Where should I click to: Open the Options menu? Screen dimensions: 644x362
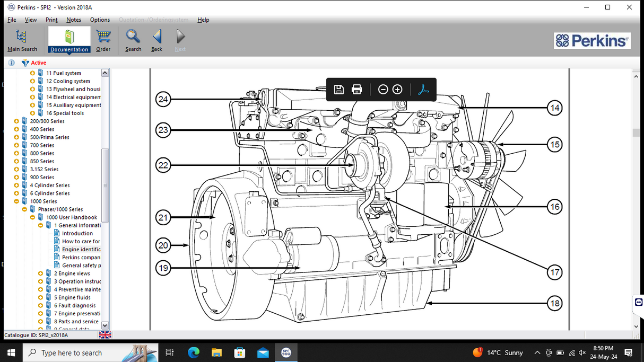(100, 20)
